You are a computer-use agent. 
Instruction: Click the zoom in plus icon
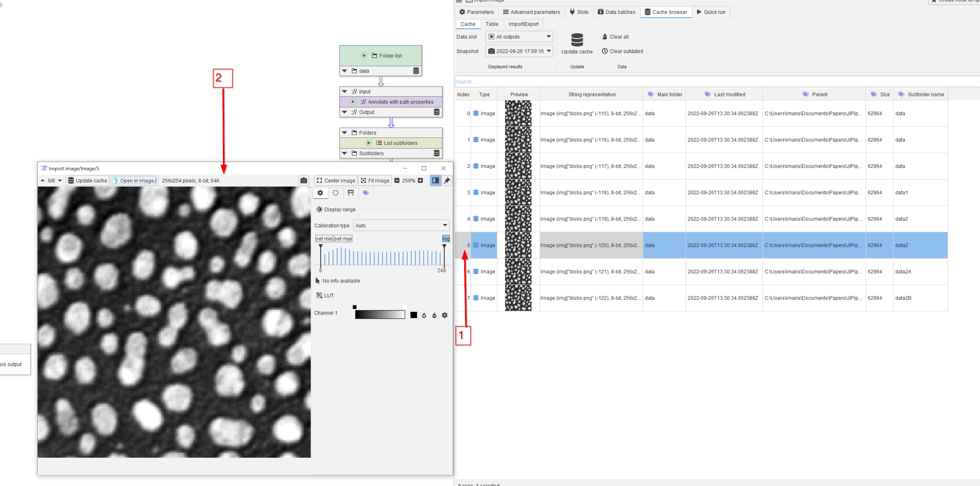pyautogui.click(x=421, y=181)
